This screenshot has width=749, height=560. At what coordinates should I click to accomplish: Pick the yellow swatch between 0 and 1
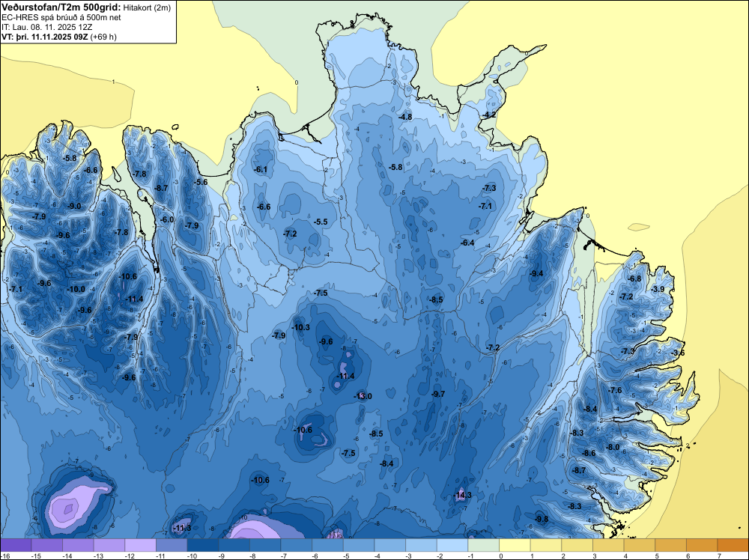tap(515, 545)
